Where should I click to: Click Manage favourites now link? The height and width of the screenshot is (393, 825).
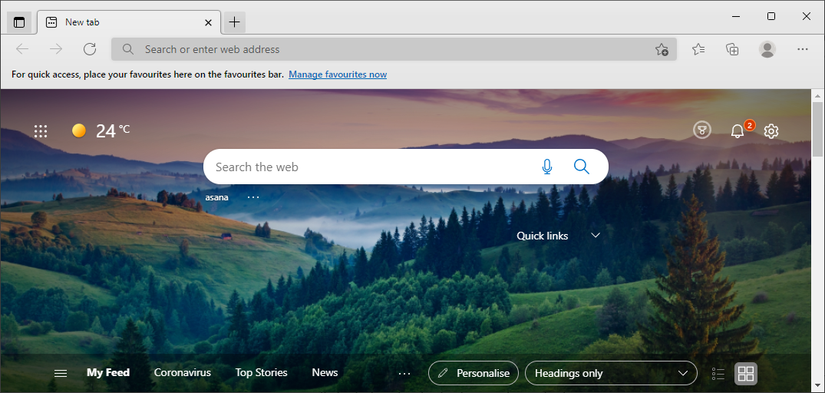tap(338, 75)
